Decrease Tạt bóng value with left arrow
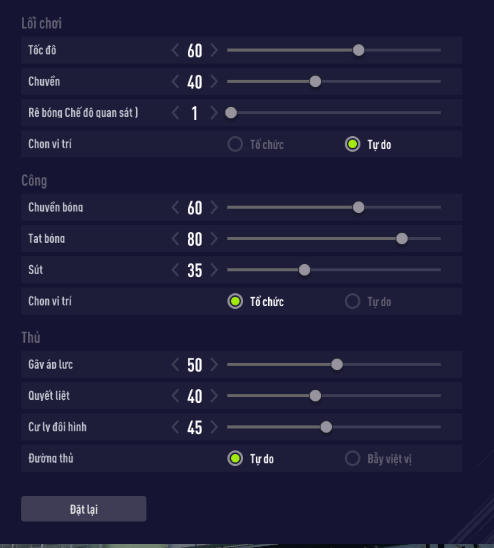 (x=176, y=239)
